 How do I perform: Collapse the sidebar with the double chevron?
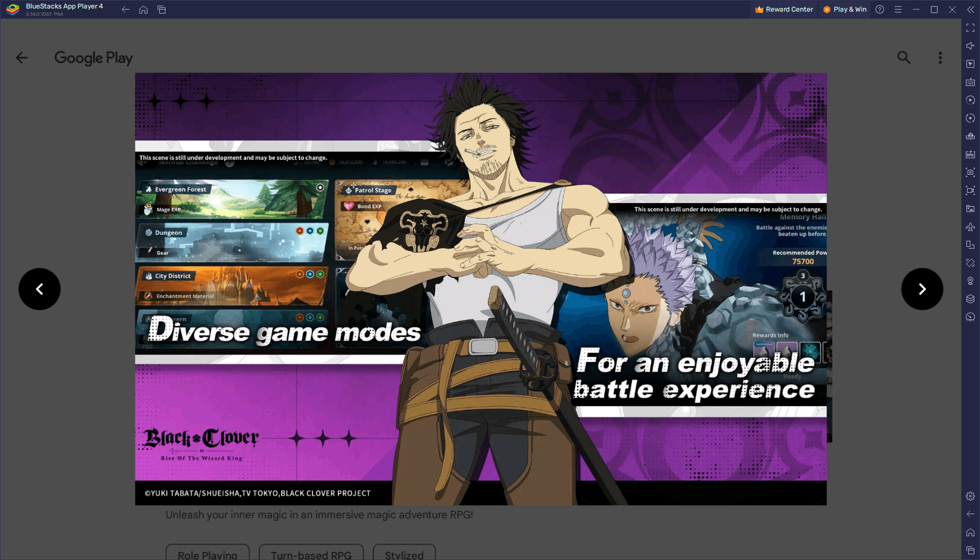[x=970, y=10]
